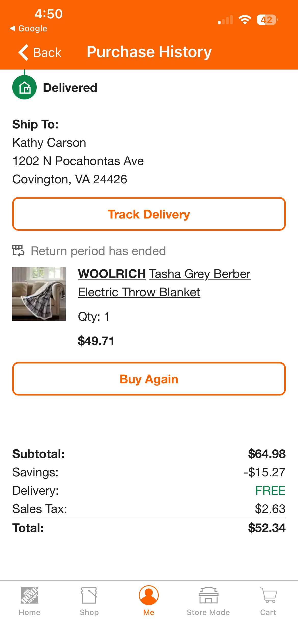Open the Home Depot Home tab

(x=30, y=601)
